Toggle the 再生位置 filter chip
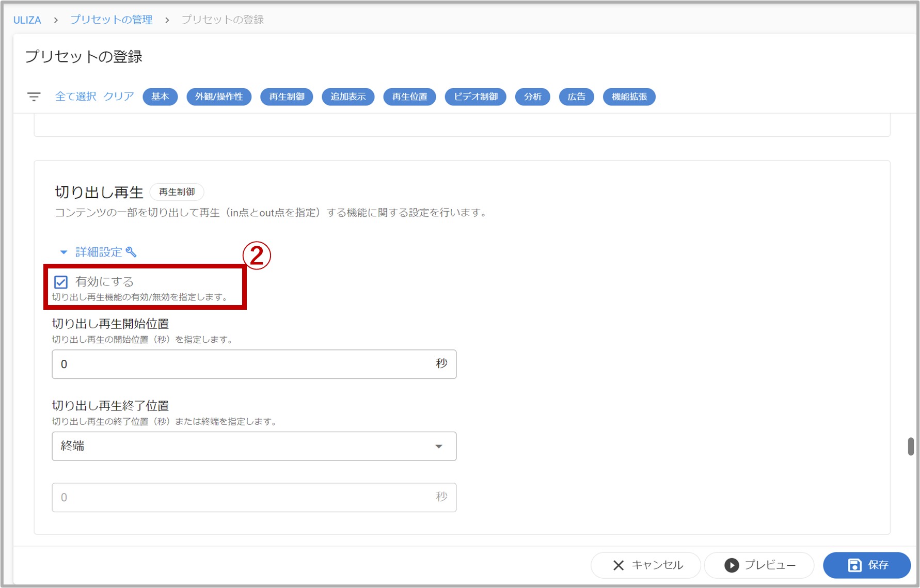This screenshot has height=588, width=920. (409, 97)
